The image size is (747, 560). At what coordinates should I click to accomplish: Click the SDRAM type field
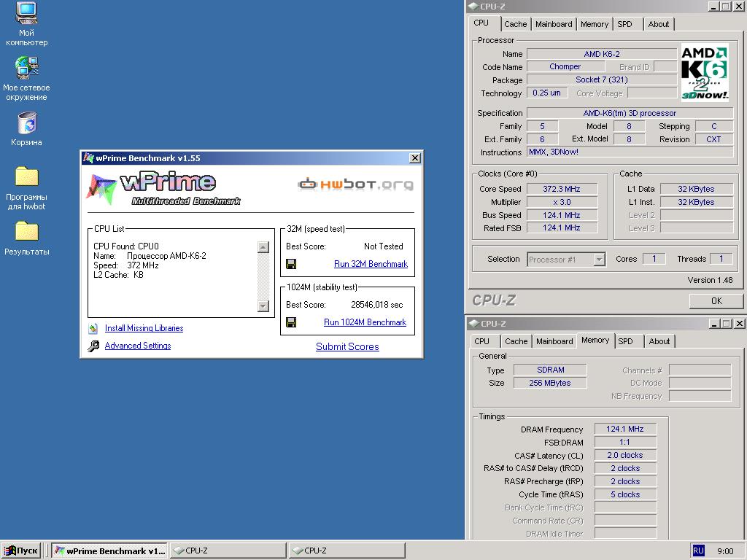pyautogui.click(x=550, y=370)
